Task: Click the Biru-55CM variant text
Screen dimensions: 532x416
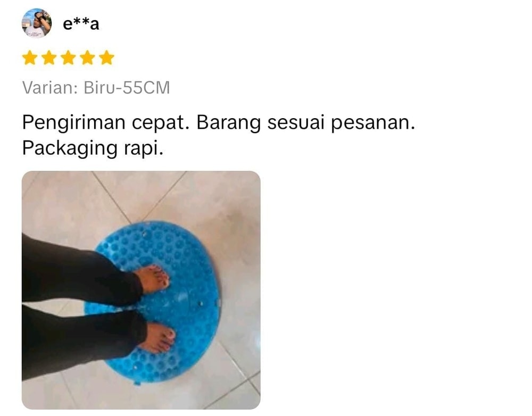Action: pyautogui.click(x=127, y=88)
